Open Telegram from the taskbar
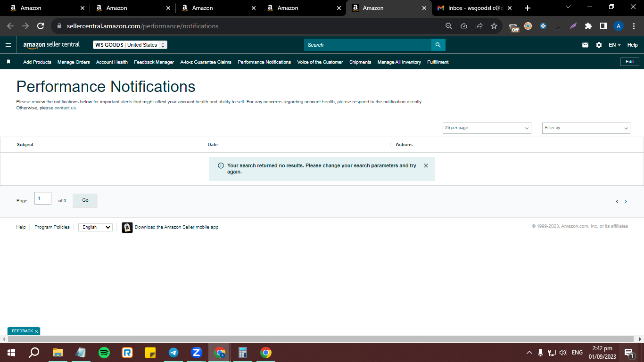 (x=173, y=353)
